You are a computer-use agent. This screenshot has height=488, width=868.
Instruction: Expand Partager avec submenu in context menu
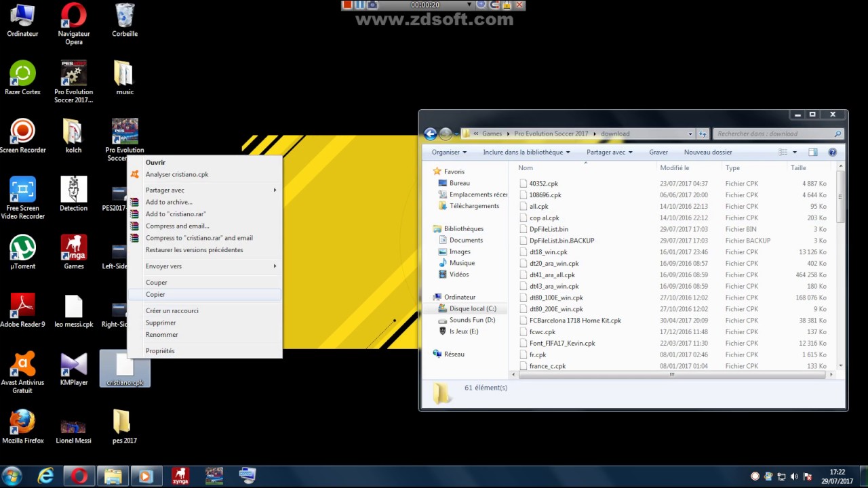203,190
